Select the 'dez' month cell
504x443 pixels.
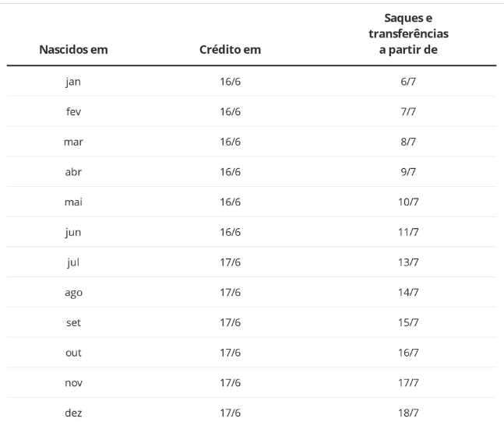click(x=73, y=413)
